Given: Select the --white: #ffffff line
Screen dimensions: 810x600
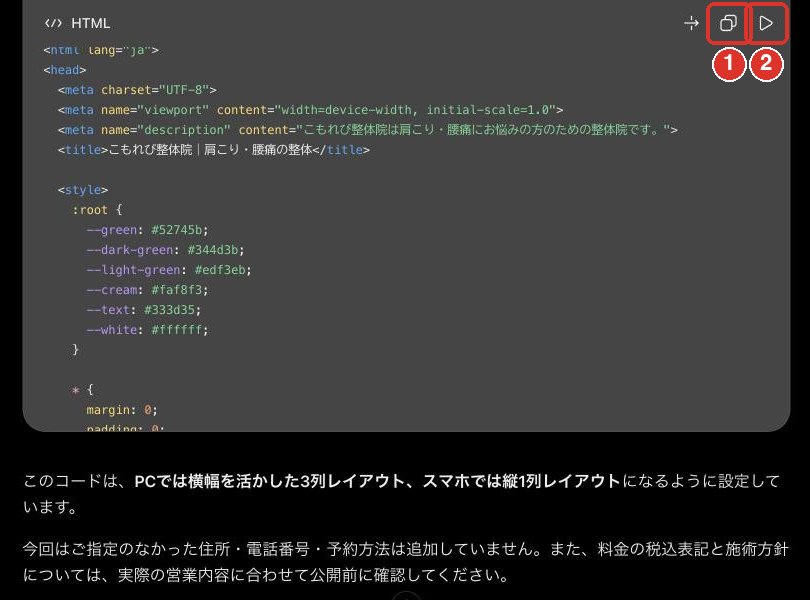Looking at the screenshot, I should pyautogui.click(x=147, y=330).
